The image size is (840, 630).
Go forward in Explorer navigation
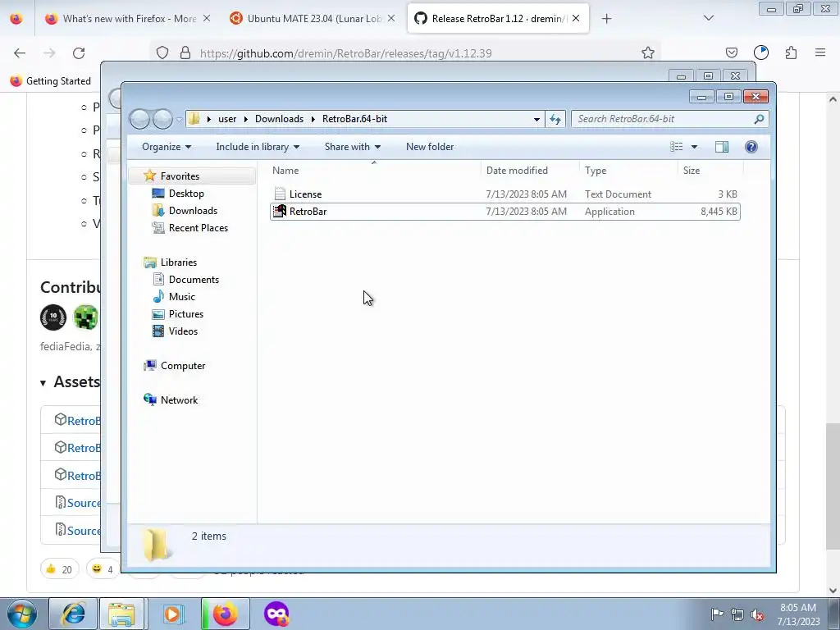tap(162, 119)
